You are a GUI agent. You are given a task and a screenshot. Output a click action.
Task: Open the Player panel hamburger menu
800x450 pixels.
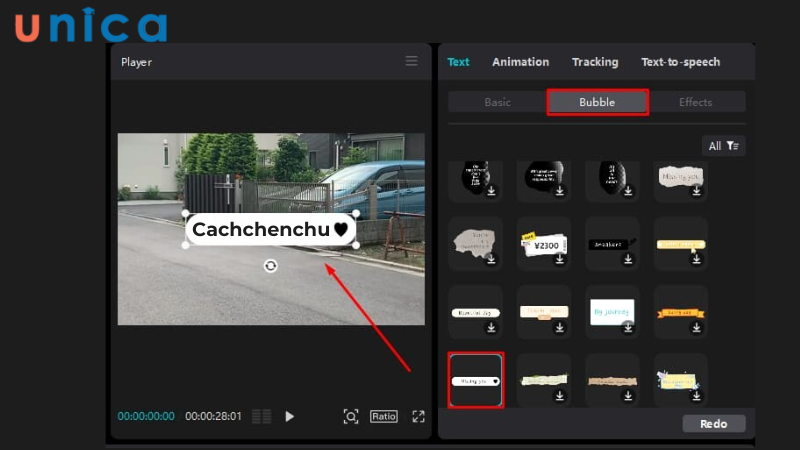coord(411,61)
